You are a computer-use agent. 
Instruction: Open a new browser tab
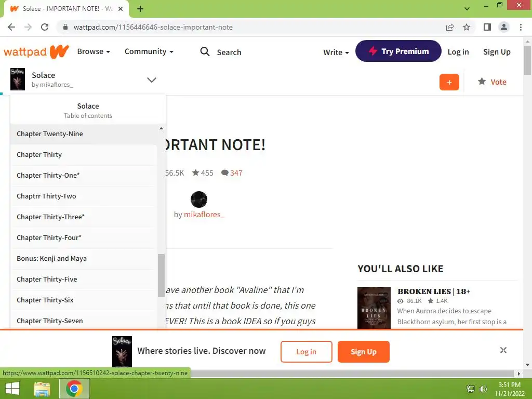pyautogui.click(x=140, y=9)
